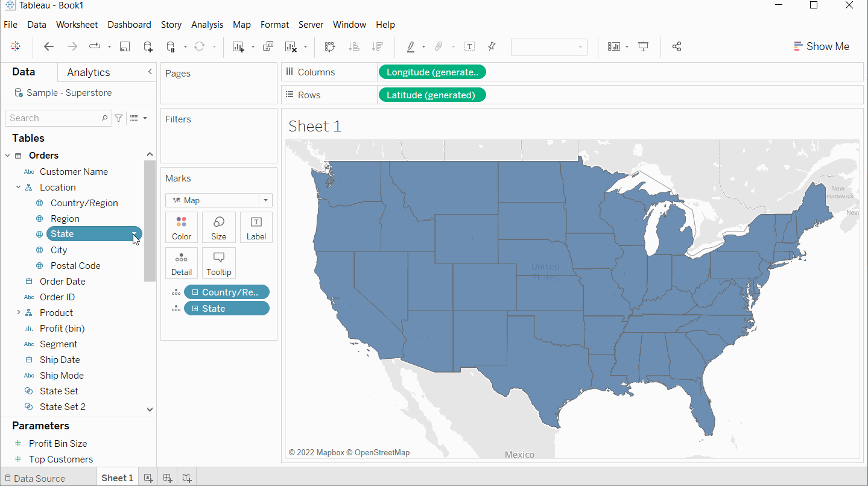Image resolution: width=868 pixels, height=486 pixels.
Task: Click the Color button on Marks card
Action: click(182, 227)
